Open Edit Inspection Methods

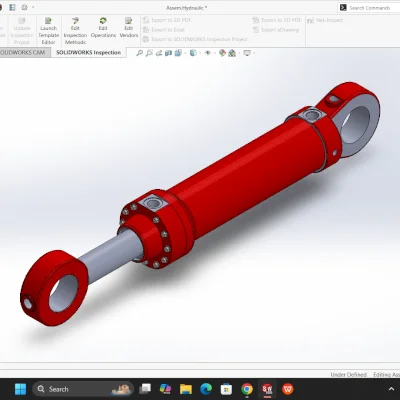click(x=75, y=31)
